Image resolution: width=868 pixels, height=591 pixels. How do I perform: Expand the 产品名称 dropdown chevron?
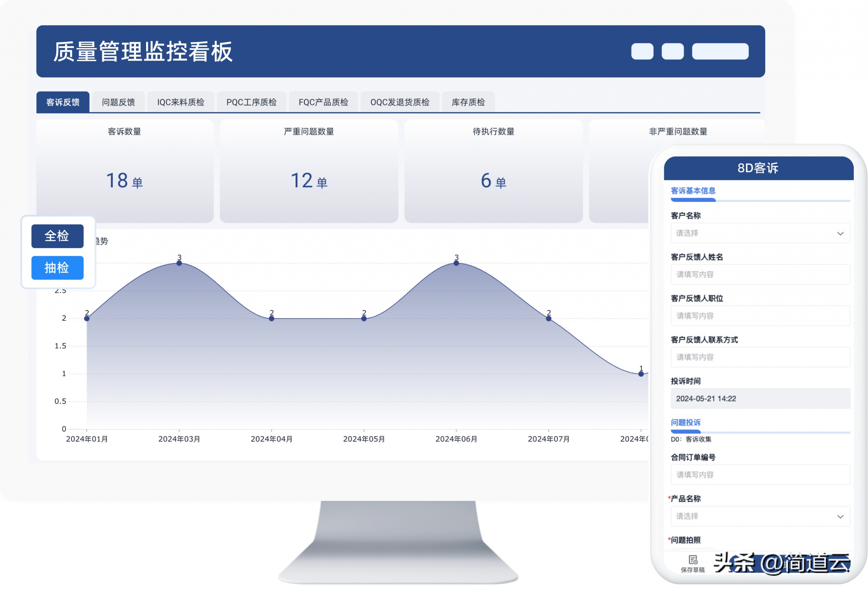coord(840,516)
